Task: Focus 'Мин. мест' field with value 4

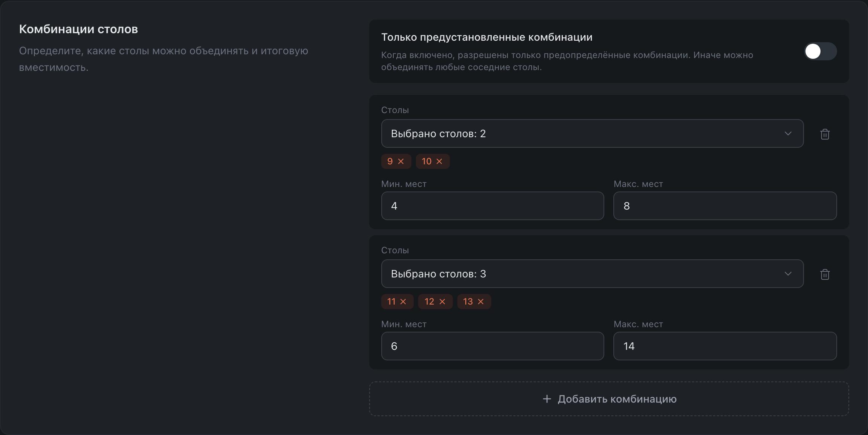Action: click(492, 206)
